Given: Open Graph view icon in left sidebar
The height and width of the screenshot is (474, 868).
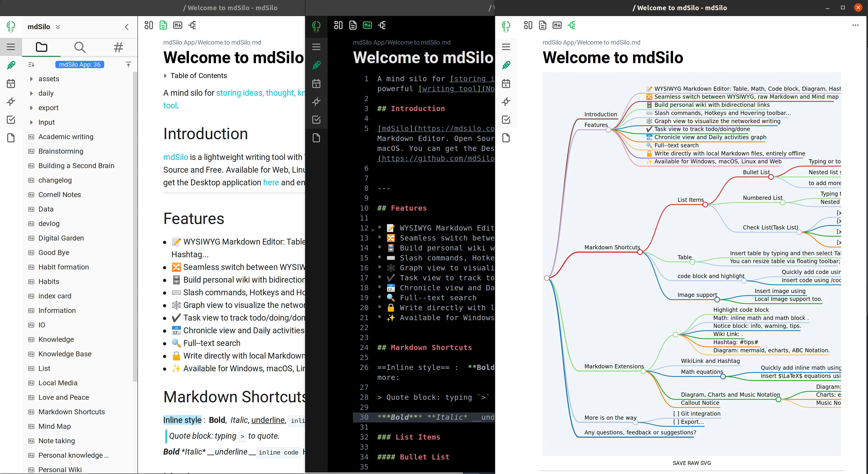Looking at the screenshot, I should pos(11,102).
